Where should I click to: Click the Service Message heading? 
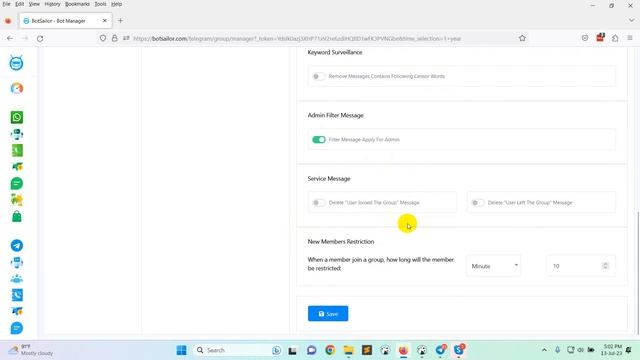click(329, 179)
